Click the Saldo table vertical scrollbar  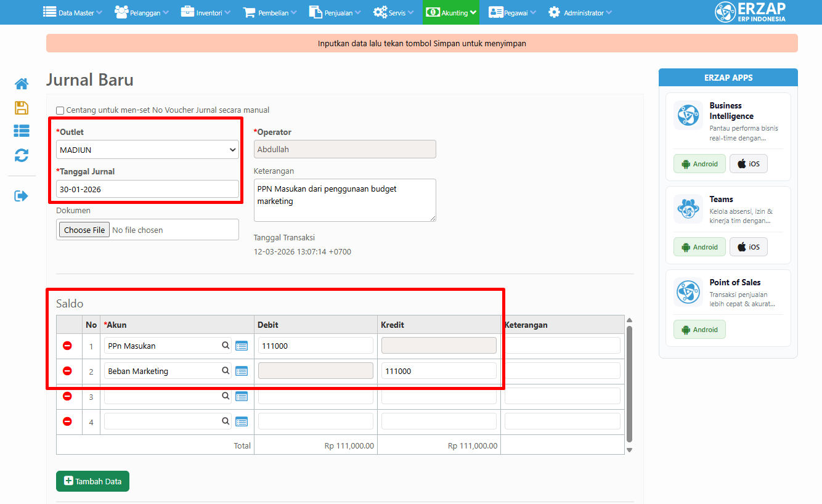(629, 382)
